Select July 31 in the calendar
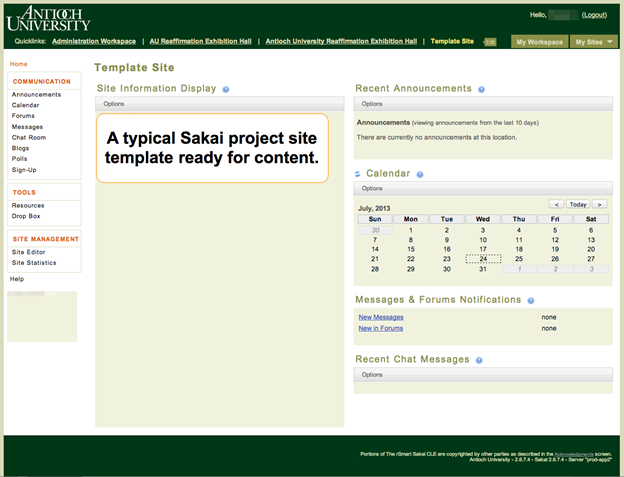This screenshot has width=624, height=477. click(x=483, y=269)
